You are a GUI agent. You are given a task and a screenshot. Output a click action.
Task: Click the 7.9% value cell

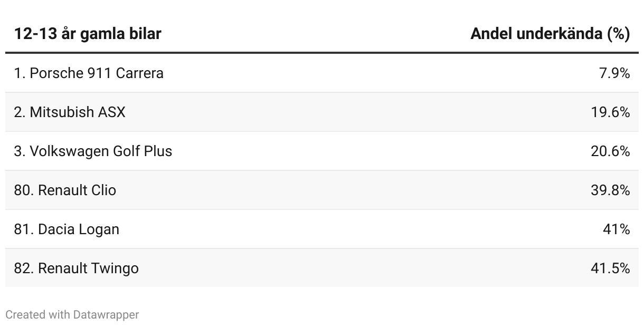pyautogui.click(x=614, y=73)
